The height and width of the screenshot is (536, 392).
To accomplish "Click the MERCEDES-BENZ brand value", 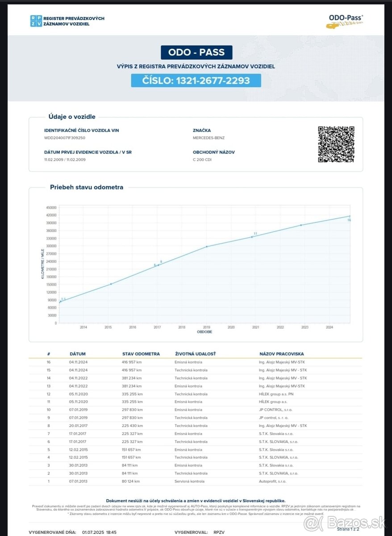I will [x=208, y=138].
